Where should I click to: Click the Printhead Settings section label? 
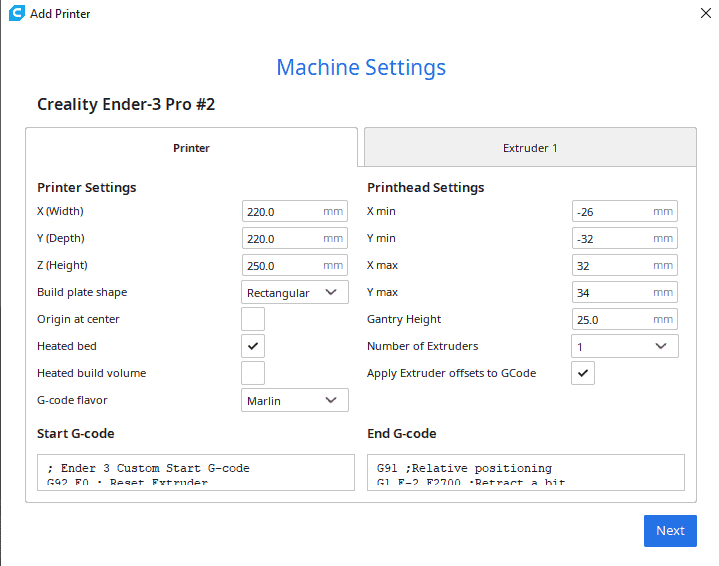tap(426, 188)
